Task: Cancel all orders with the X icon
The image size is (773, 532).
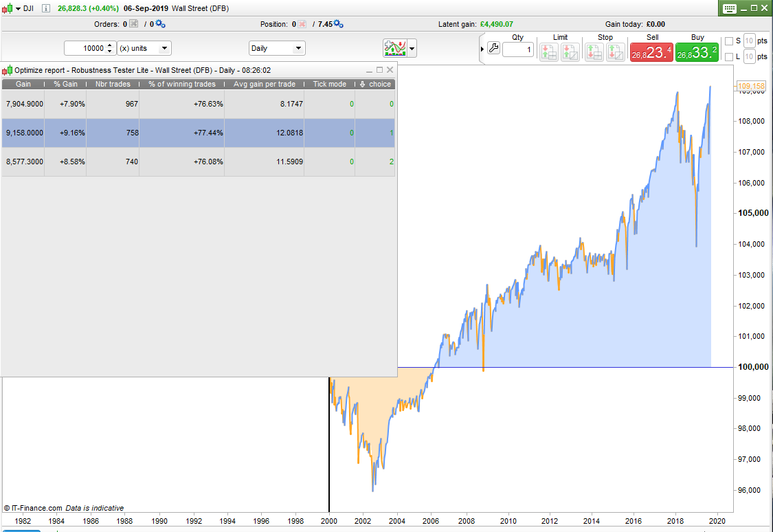Action: [133, 24]
